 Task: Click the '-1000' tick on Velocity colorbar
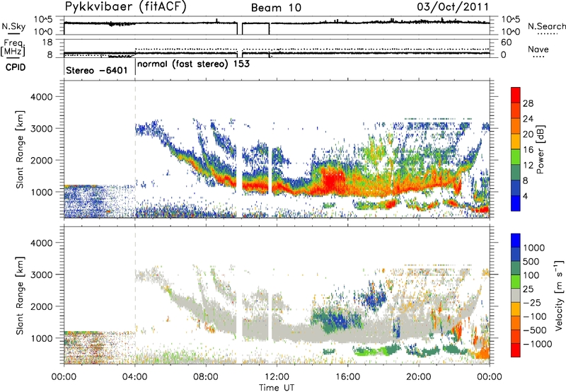[537, 344]
